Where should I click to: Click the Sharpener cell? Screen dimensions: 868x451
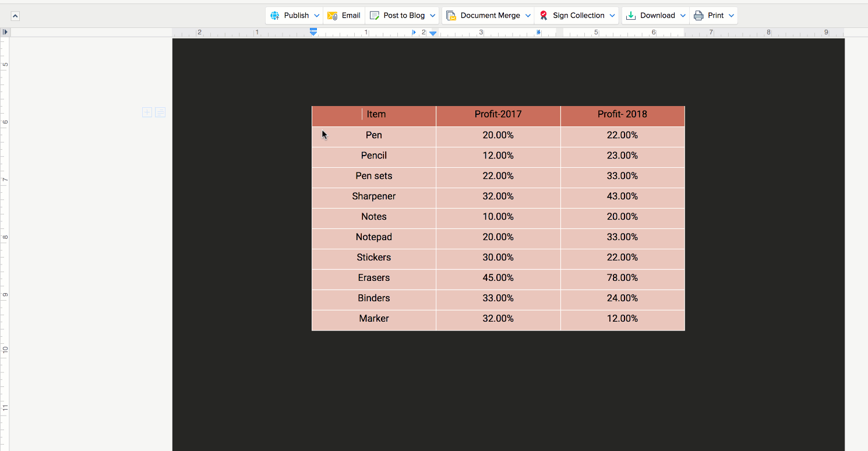374,198
